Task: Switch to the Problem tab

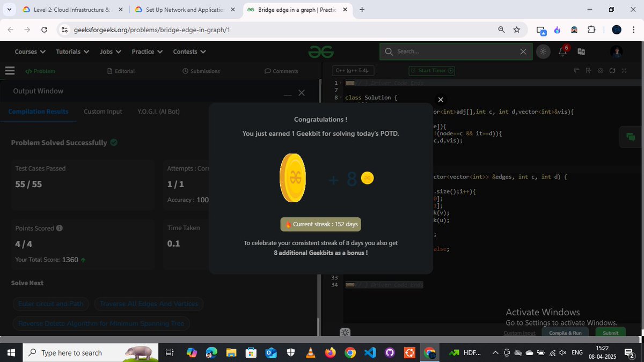Action: tap(40, 71)
